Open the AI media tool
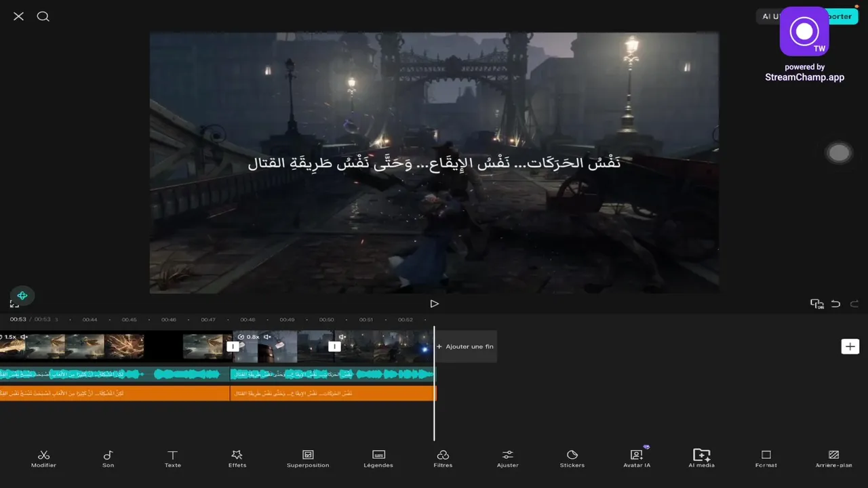 click(x=701, y=459)
